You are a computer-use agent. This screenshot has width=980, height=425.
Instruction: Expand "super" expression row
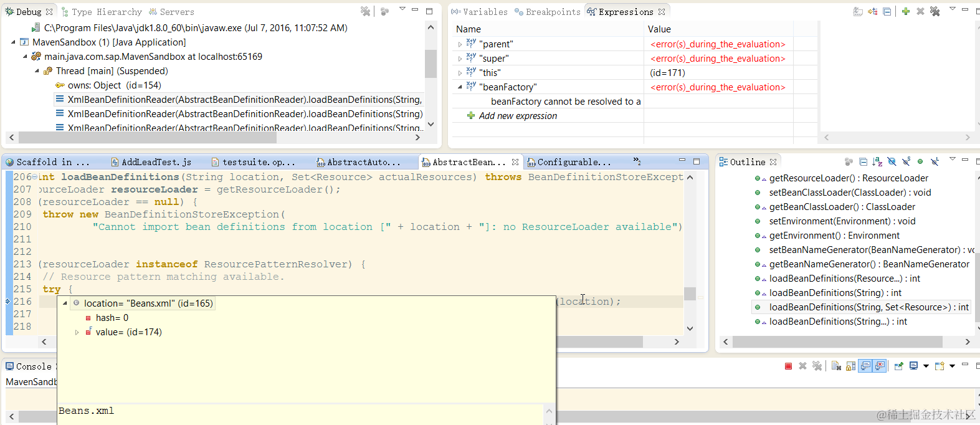460,59
